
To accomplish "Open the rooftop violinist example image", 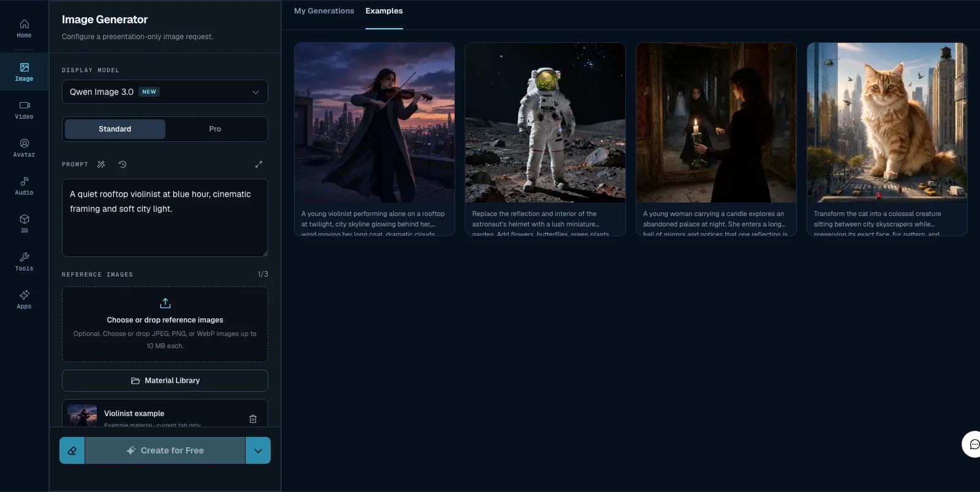I will coord(374,122).
